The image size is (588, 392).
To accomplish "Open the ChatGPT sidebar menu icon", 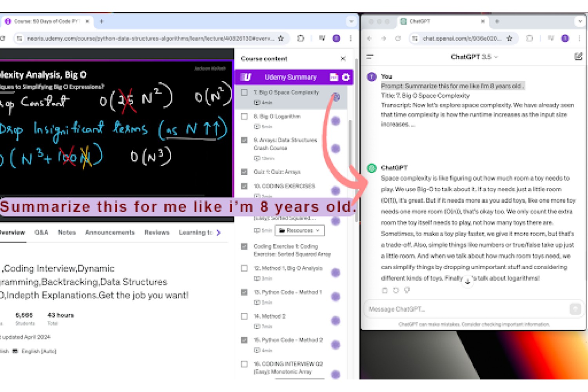I will tap(370, 57).
